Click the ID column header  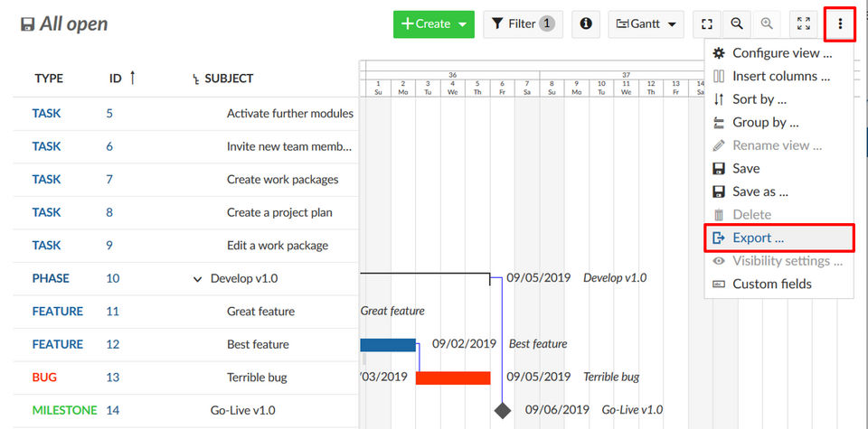pyautogui.click(x=115, y=79)
